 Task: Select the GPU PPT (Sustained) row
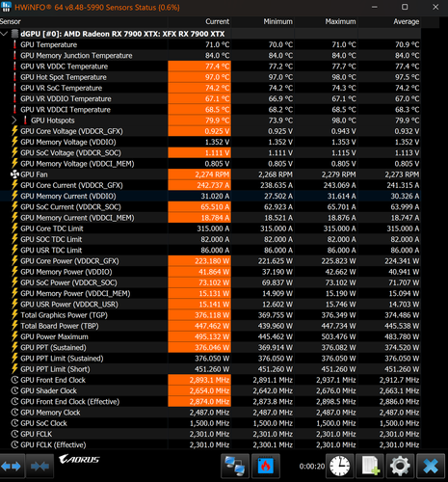point(210,348)
